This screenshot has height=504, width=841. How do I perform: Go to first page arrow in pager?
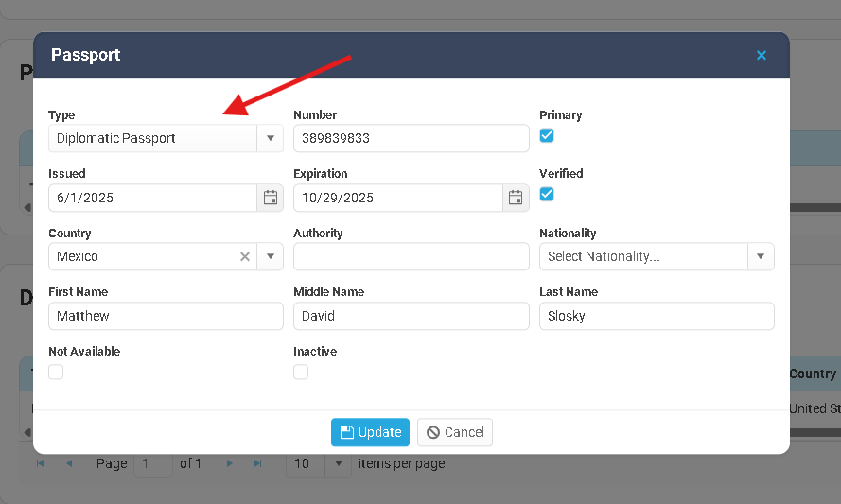tap(40, 464)
